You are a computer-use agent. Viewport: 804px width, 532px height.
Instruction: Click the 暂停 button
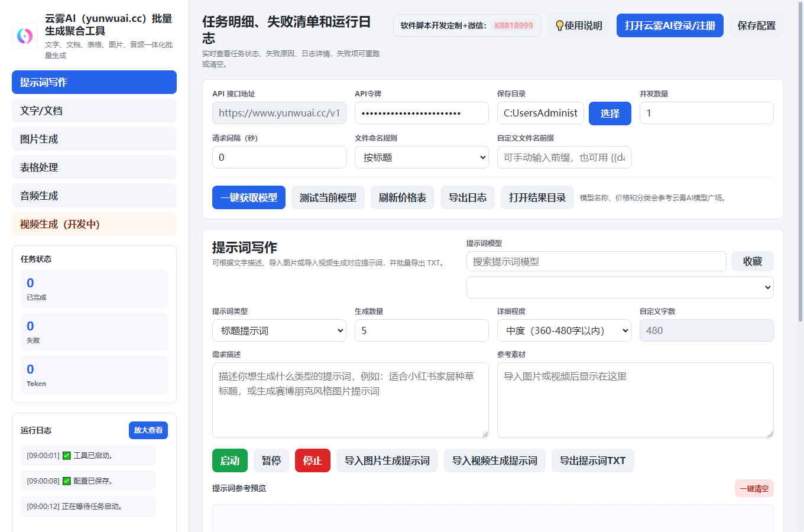click(271, 460)
